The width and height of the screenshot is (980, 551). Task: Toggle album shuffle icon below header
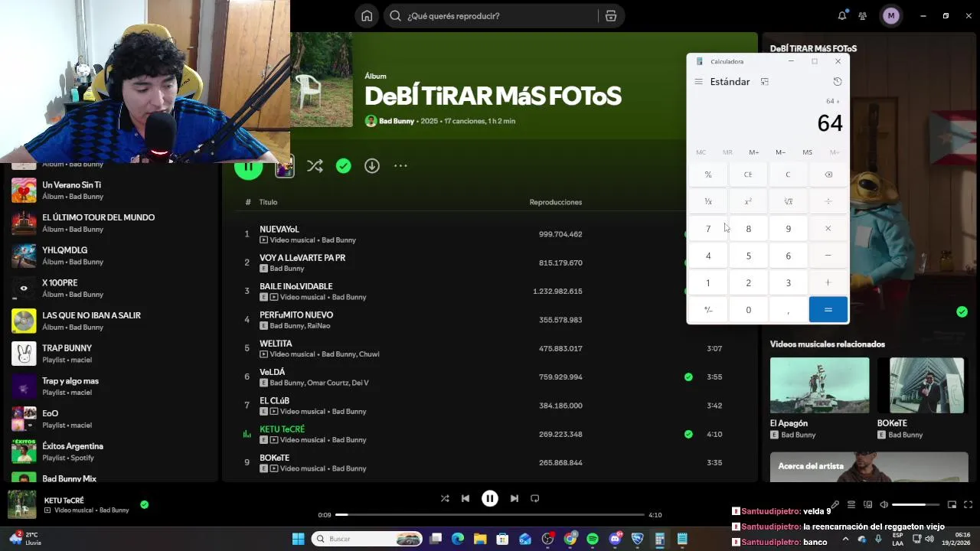tap(315, 166)
